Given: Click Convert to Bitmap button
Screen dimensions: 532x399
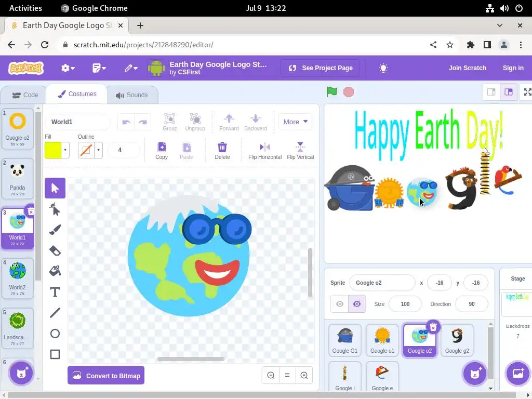Looking at the screenshot, I should tap(106, 375).
